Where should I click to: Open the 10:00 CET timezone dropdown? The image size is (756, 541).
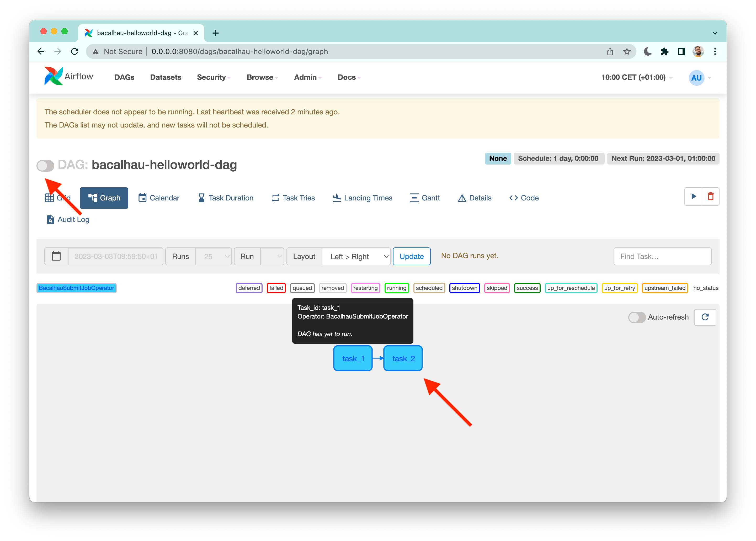[637, 77]
